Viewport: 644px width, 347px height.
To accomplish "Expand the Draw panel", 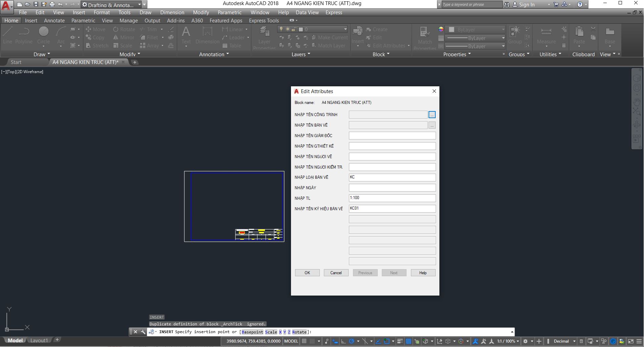I will [x=42, y=54].
